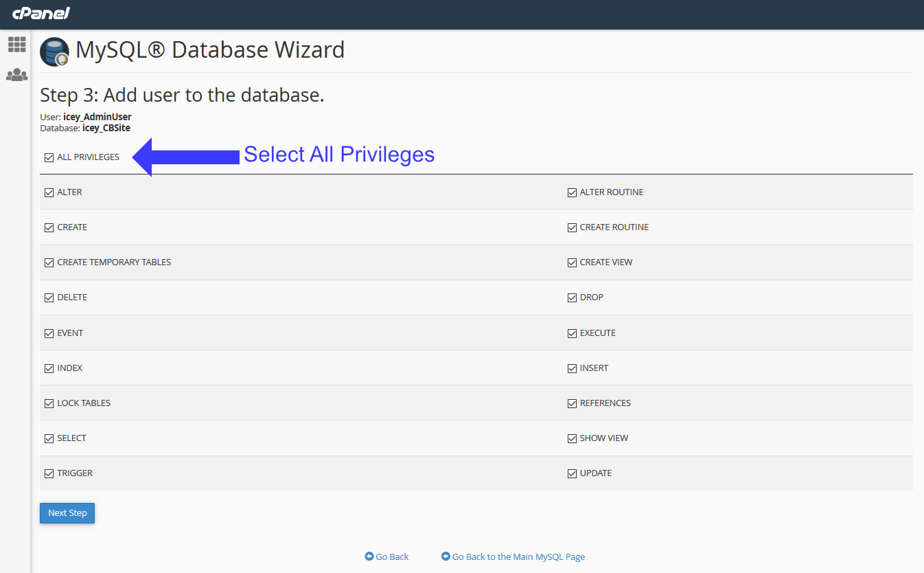Toggle the EXECUTE checkbox
The height and width of the screenshot is (573, 924).
coord(572,333)
